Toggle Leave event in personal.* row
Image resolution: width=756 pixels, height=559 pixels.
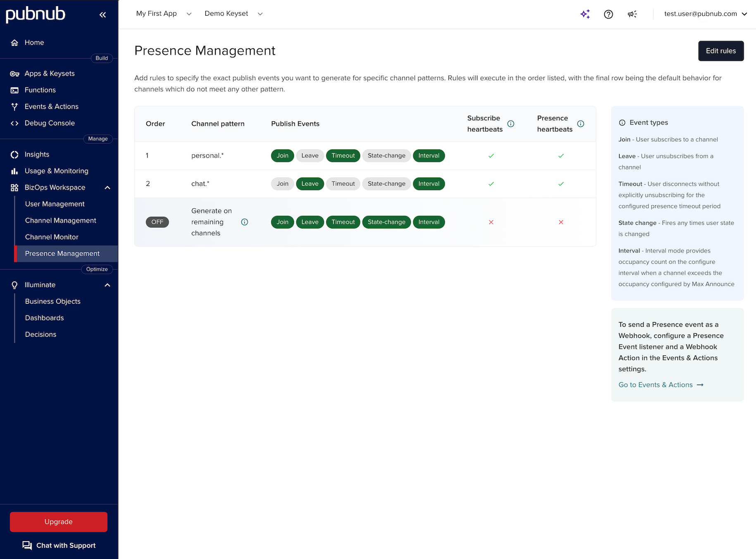point(310,156)
